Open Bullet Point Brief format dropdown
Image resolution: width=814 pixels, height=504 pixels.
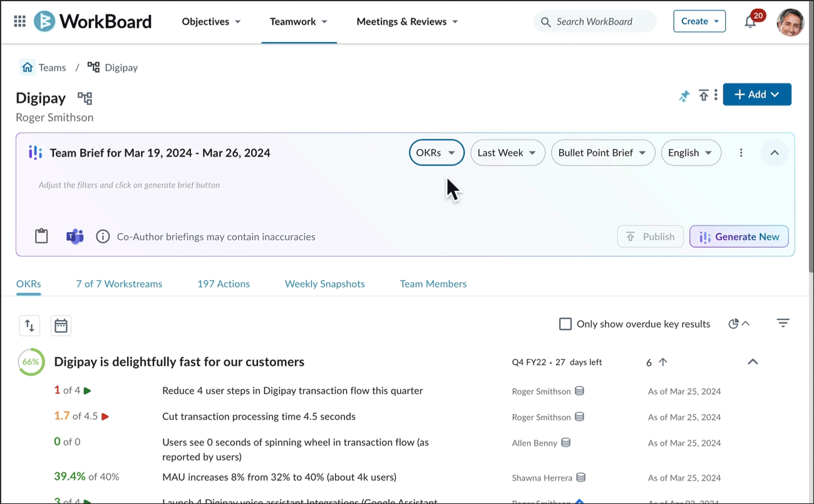(x=603, y=153)
